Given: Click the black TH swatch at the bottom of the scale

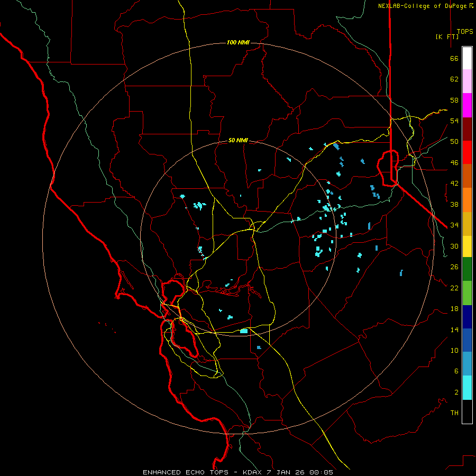Looking at the screenshot, I should (x=467, y=411).
